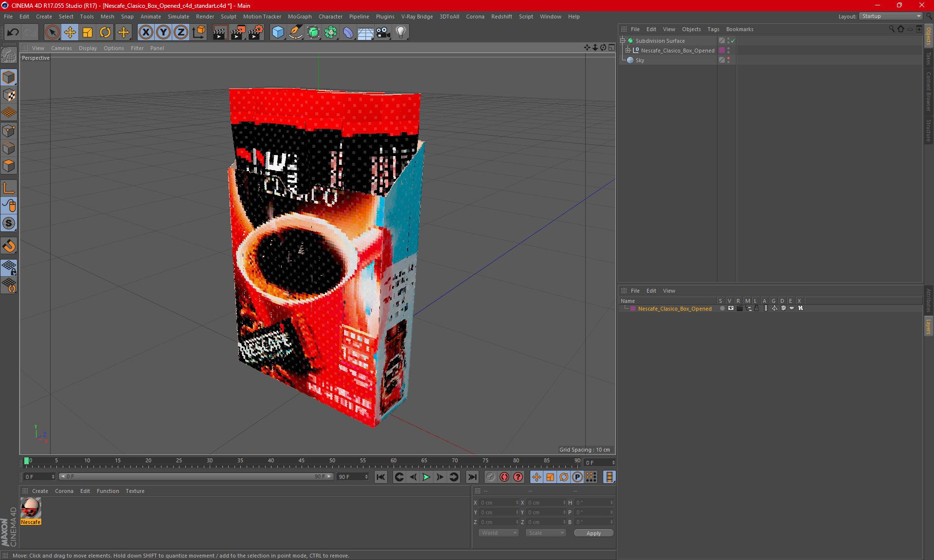Click X position input field
Screen dimensions: 934x560
click(500, 503)
